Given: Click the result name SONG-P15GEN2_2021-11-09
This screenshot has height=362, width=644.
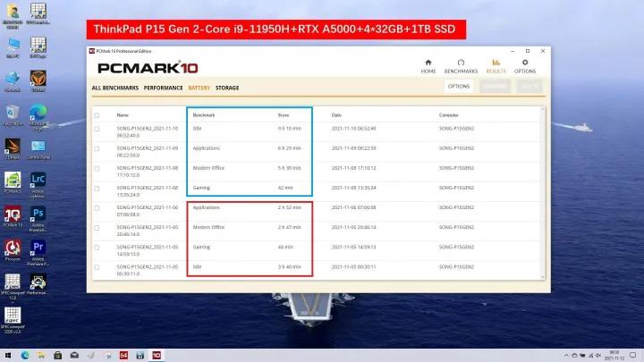Looking at the screenshot, I should point(147,151).
